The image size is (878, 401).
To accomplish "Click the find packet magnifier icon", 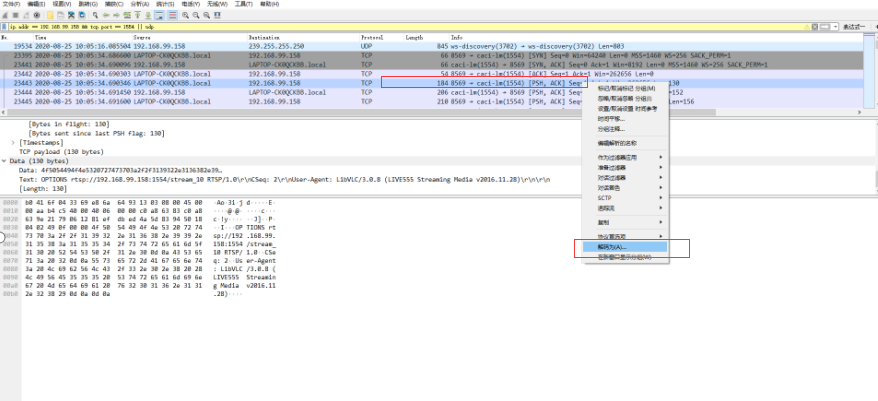I will [95, 15].
